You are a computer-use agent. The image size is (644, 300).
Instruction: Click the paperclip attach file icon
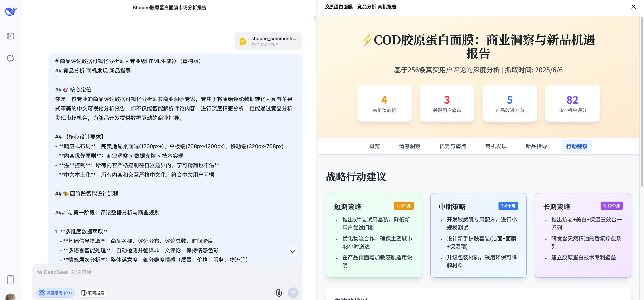[279, 292]
